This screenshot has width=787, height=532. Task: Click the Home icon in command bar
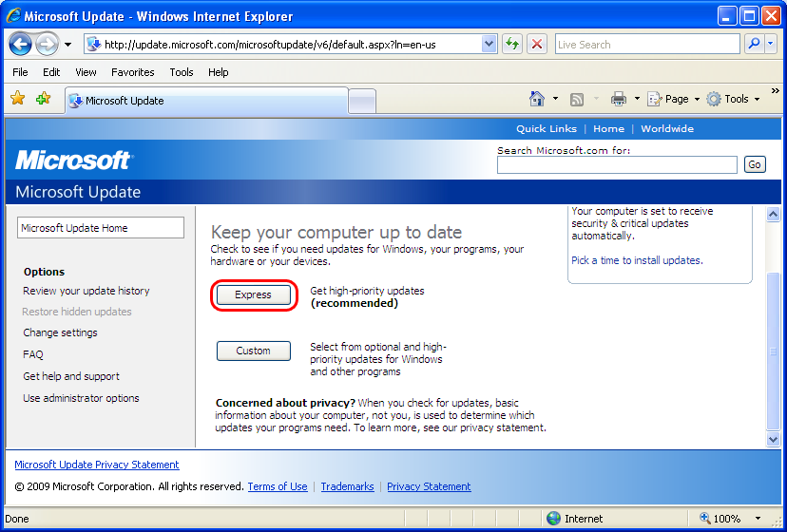click(x=537, y=99)
